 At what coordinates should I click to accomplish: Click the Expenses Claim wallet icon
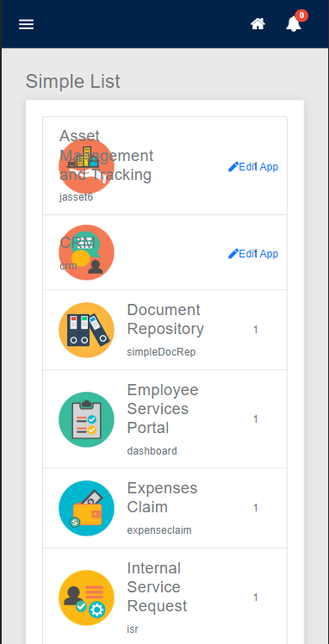pyautogui.click(x=86, y=508)
